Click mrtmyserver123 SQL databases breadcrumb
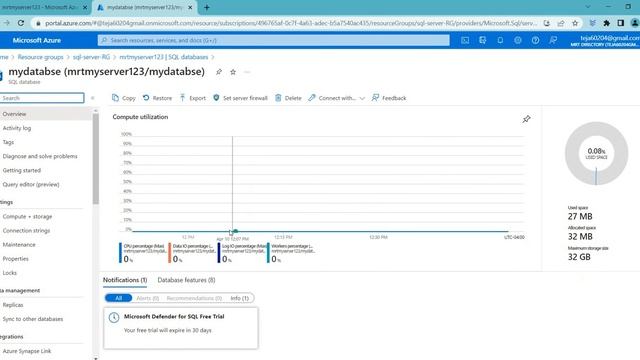640x360 pixels. [x=164, y=57]
